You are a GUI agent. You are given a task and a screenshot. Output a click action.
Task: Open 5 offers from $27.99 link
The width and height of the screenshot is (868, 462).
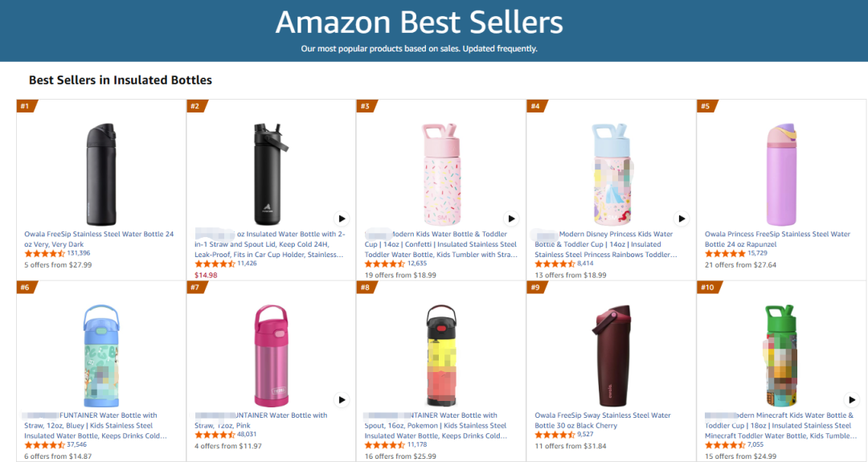pyautogui.click(x=58, y=265)
